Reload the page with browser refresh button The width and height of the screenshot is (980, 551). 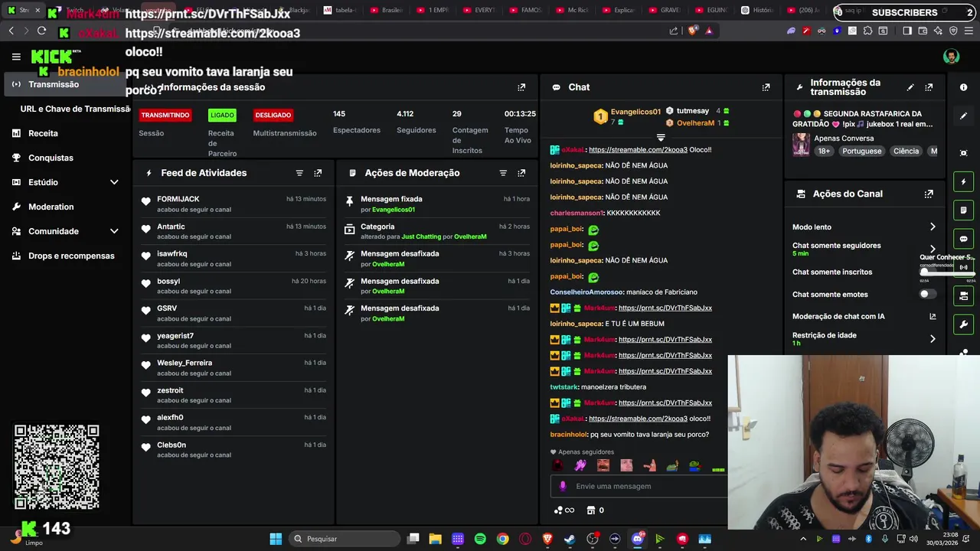41,31
